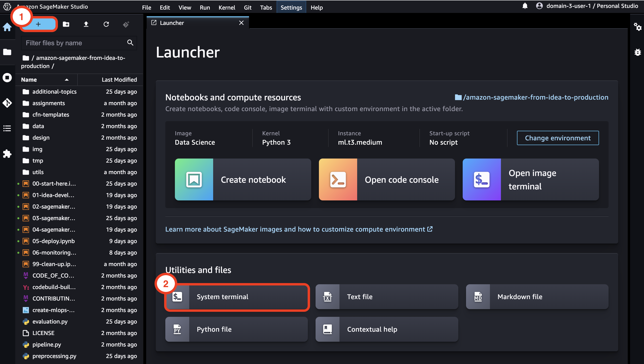644x364 pixels.
Task: Click the New Folder toolbar icon
Action: [66, 24]
